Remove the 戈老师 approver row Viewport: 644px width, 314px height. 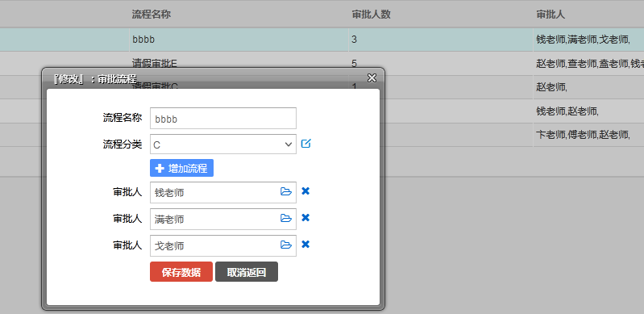click(305, 245)
